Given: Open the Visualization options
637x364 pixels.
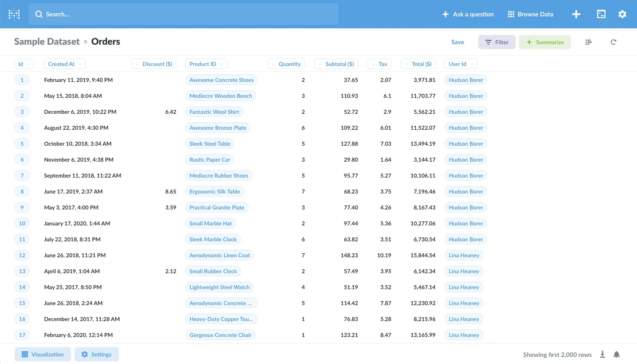Looking at the screenshot, I should (x=43, y=354).
